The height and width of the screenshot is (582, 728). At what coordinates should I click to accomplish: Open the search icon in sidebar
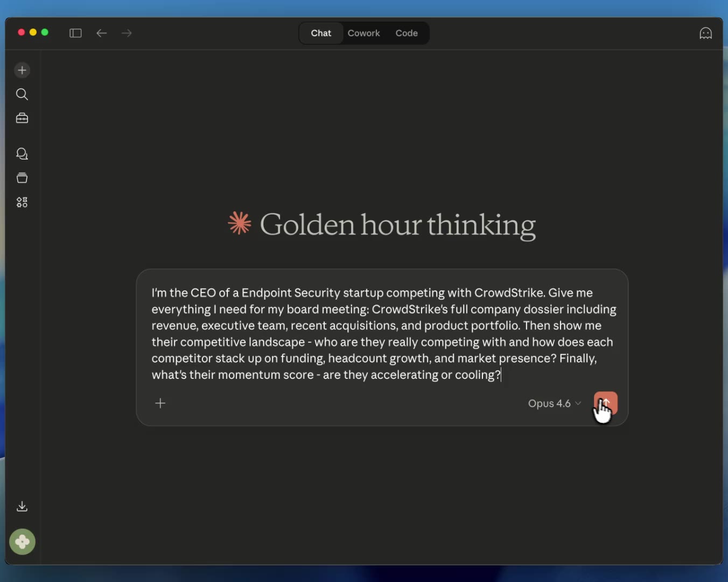22,94
